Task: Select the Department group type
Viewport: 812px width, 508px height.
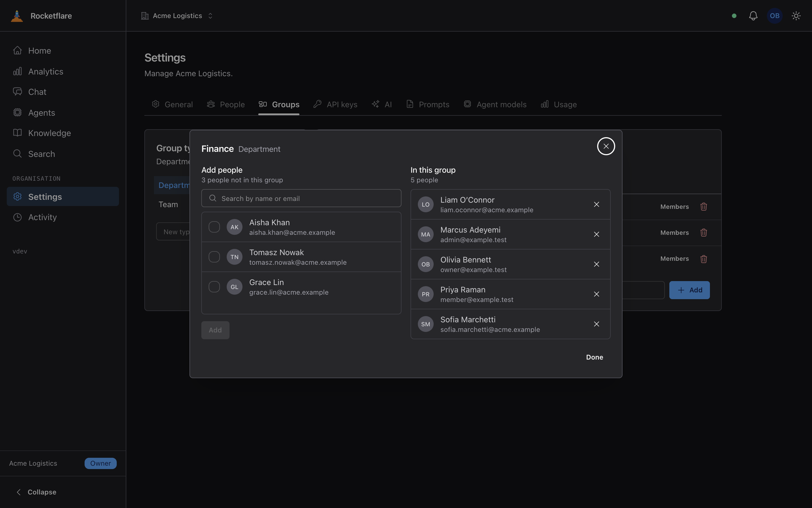Action: pos(172,185)
